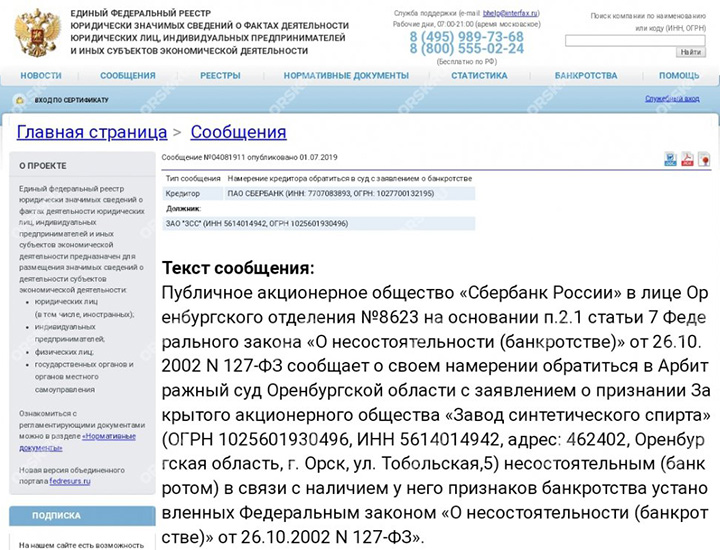Open the СООБЩЕНИЯ menu

pos(128,76)
